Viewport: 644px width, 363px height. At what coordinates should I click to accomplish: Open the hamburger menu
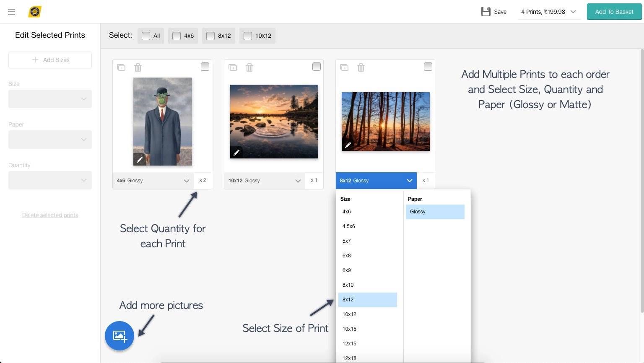click(x=12, y=12)
